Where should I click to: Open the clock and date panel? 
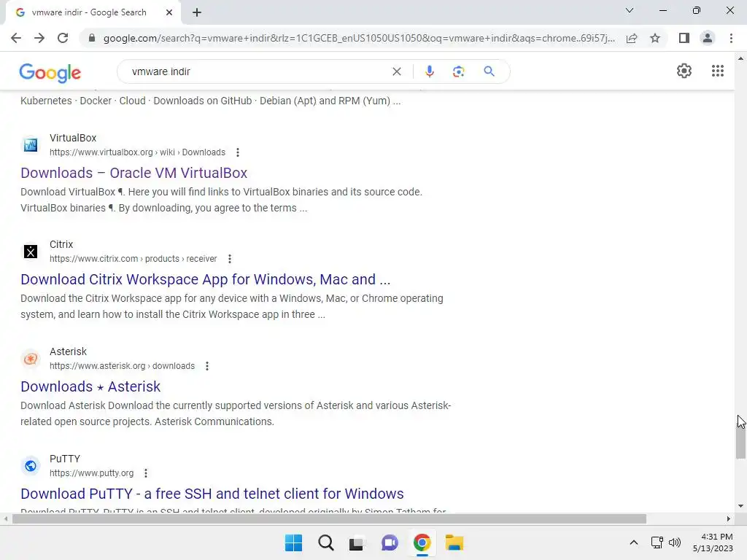tap(713, 542)
